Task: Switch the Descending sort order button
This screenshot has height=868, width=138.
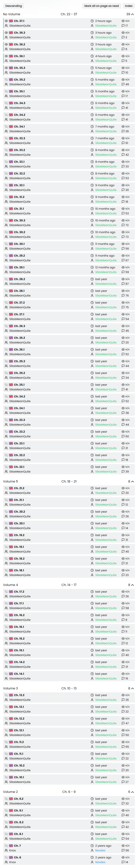Action: (14, 6)
